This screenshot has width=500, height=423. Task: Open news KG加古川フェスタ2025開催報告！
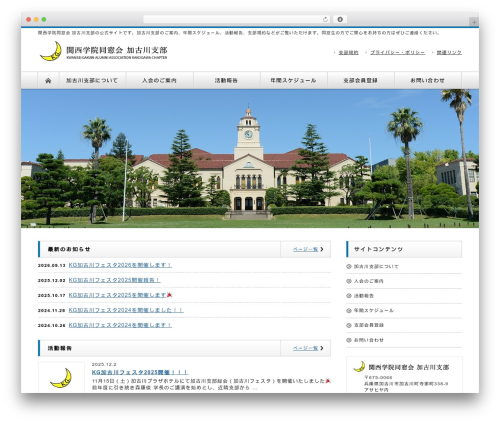pos(114,280)
